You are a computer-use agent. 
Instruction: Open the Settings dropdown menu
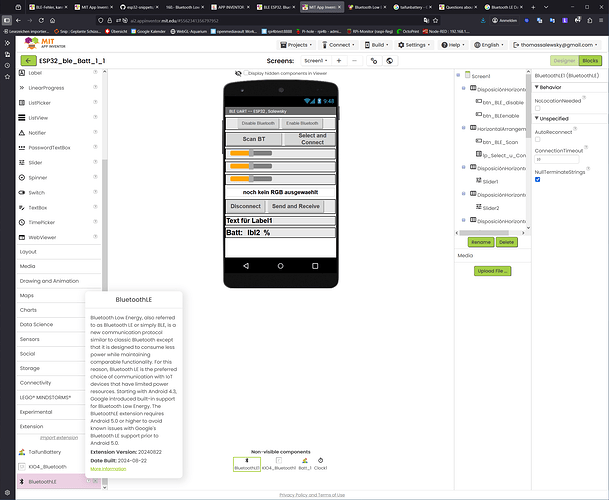(x=414, y=45)
